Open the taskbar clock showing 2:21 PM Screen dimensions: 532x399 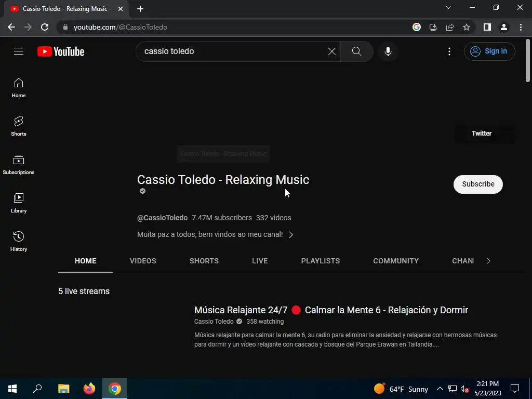coord(487,389)
